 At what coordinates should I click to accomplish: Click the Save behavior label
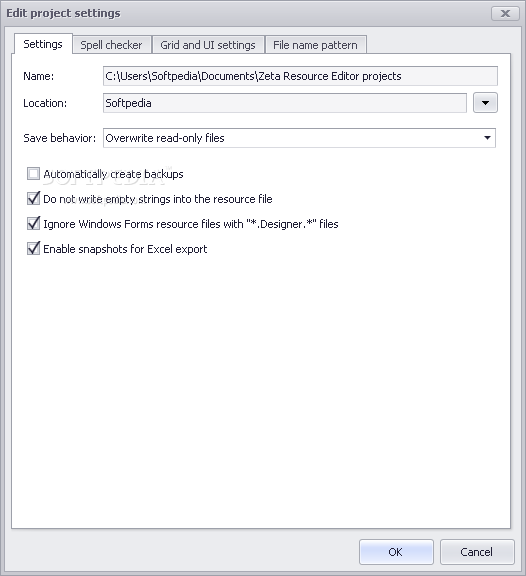coord(60,138)
